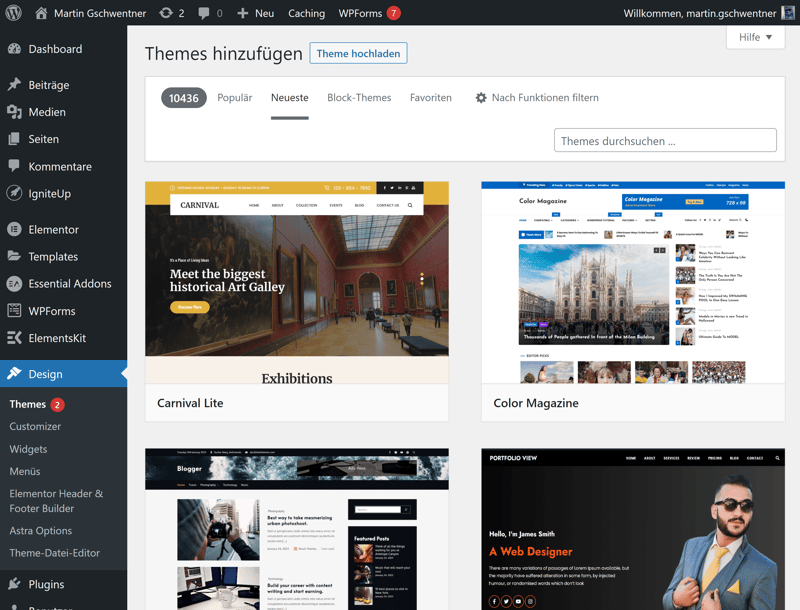Open the Plugins sidebar menu
The image size is (800, 610).
tap(46, 584)
